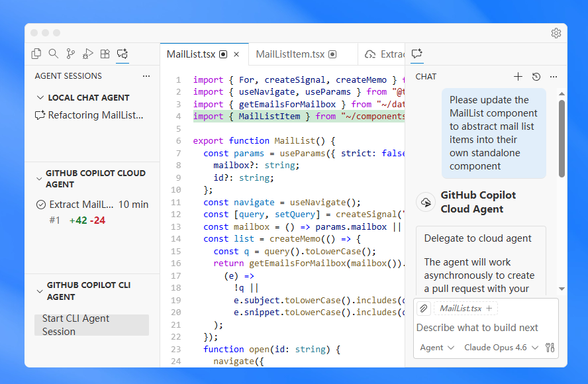Collapse the GitHub Copilot Cloud Agent section
Screen dimensions: 588x384
click(38, 179)
